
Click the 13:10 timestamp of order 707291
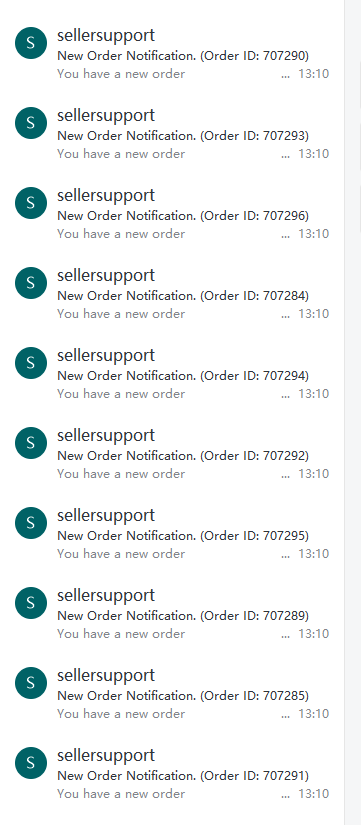[314, 793]
